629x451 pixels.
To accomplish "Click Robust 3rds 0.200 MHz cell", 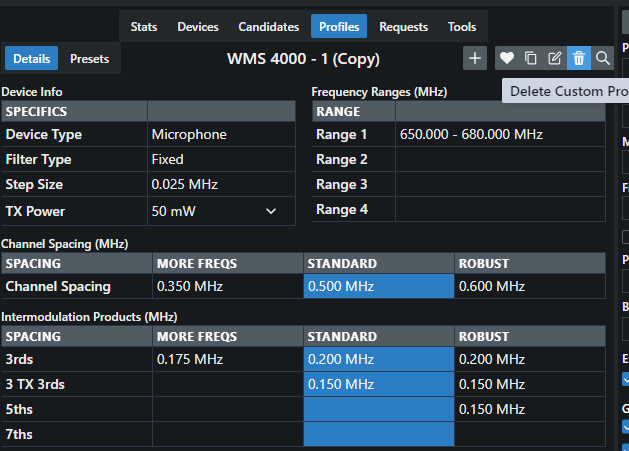I will [x=530, y=359].
